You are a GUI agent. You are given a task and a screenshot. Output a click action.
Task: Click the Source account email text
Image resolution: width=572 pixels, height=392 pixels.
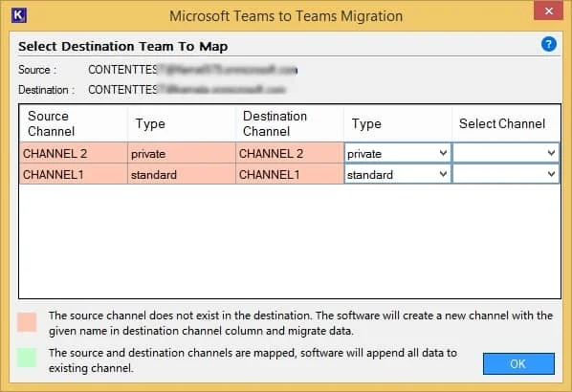[x=193, y=70]
